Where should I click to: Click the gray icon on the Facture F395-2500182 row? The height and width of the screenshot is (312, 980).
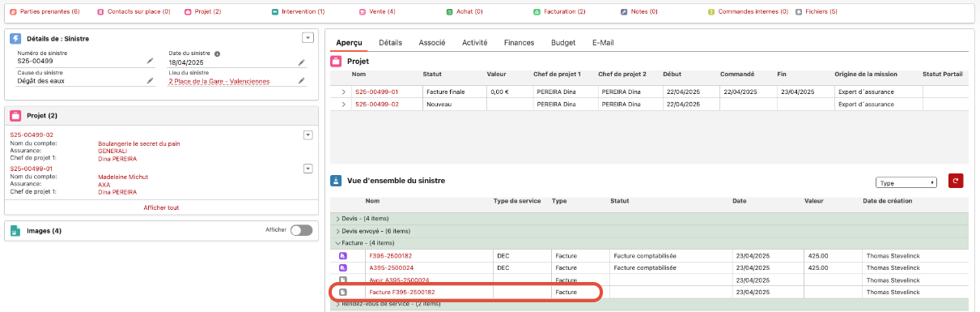(342, 292)
